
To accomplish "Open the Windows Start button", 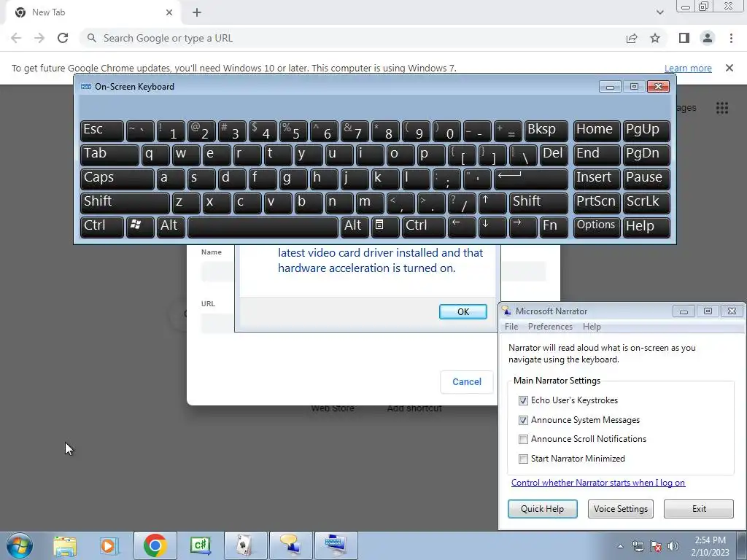I will pos(20,545).
